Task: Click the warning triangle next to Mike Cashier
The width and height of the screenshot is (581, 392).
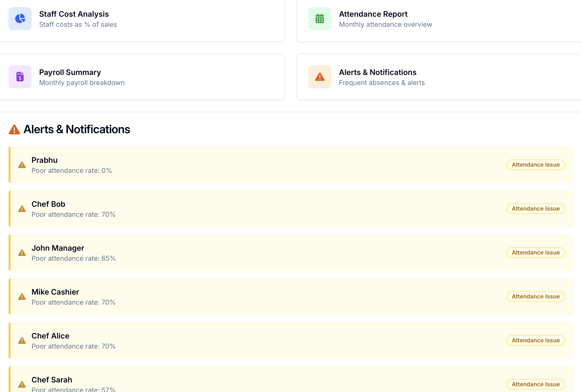Action: (22, 297)
